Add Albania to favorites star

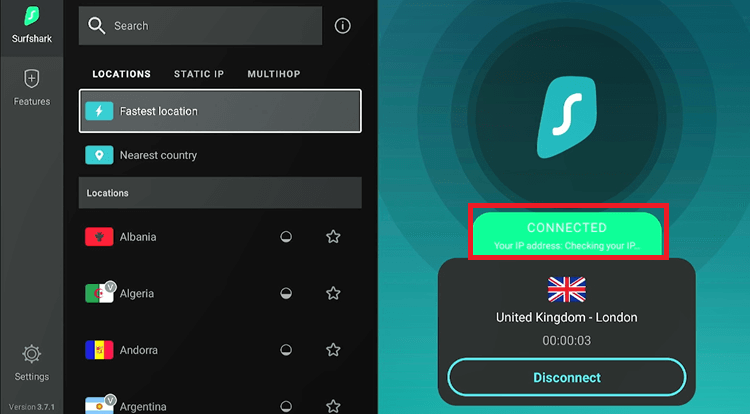(x=333, y=237)
